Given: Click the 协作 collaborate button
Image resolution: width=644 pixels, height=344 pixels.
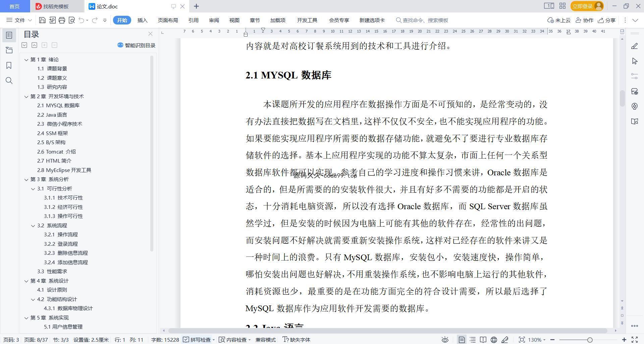Looking at the screenshot, I should click(584, 20).
